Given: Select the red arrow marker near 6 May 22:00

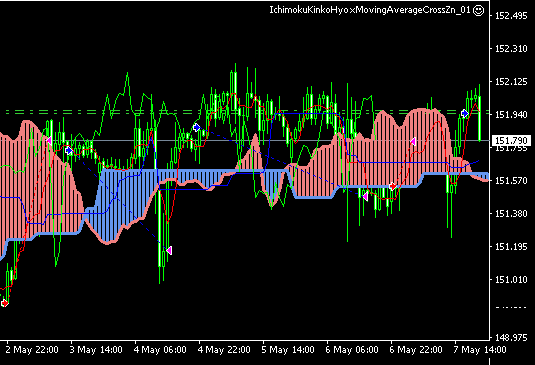Looking at the screenshot, I should (x=393, y=186).
